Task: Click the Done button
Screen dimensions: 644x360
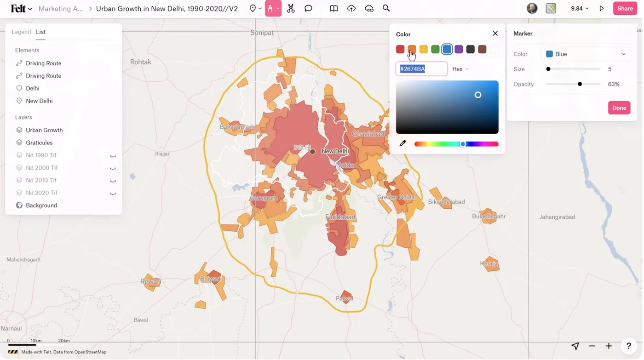Action: [x=619, y=108]
